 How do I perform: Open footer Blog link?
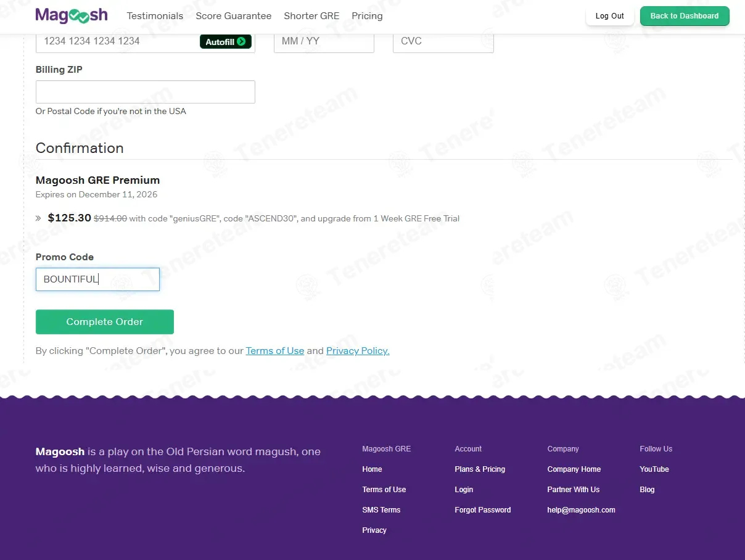[x=647, y=490]
